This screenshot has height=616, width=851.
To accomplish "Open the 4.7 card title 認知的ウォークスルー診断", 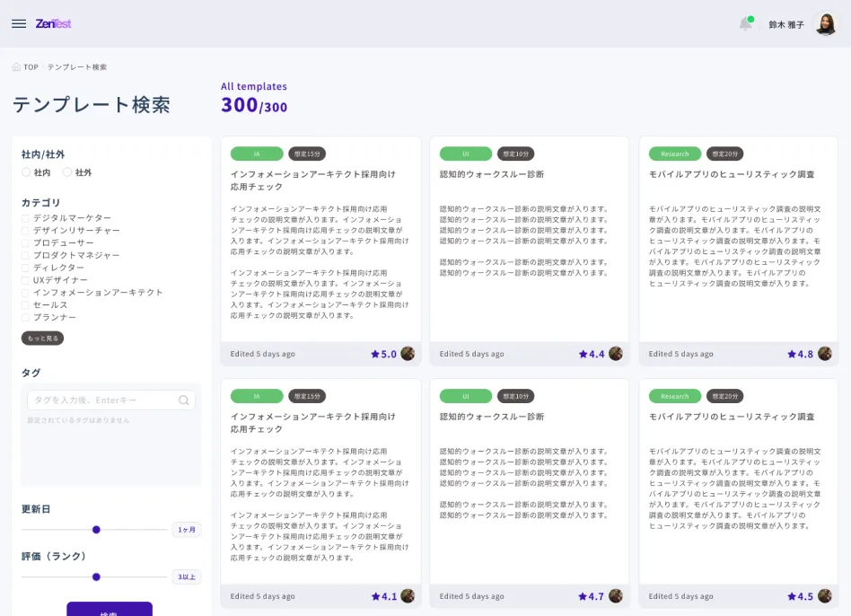I will tap(492, 417).
